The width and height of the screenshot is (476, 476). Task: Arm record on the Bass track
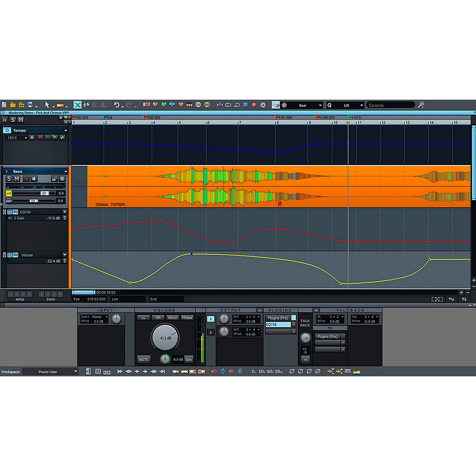[26, 179]
